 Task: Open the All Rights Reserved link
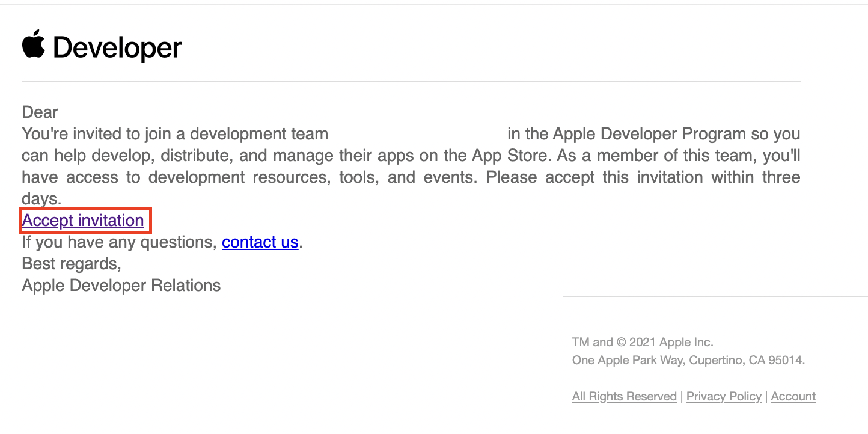[625, 396]
